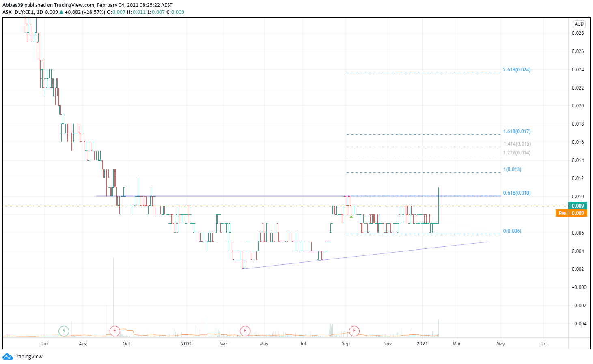Click the AUD currency label
Image resolution: width=593 pixels, height=364 pixels.
579,24
